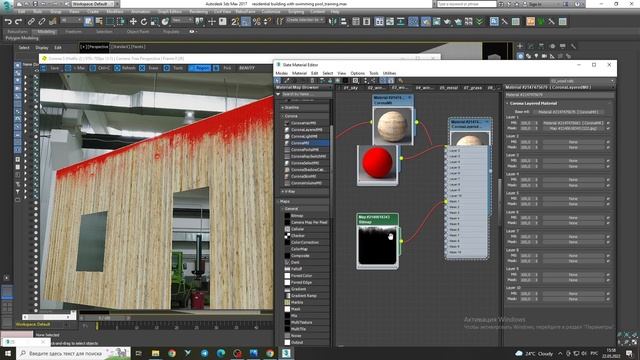Open Modes menu in Slate Material Editor

(282, 73)
